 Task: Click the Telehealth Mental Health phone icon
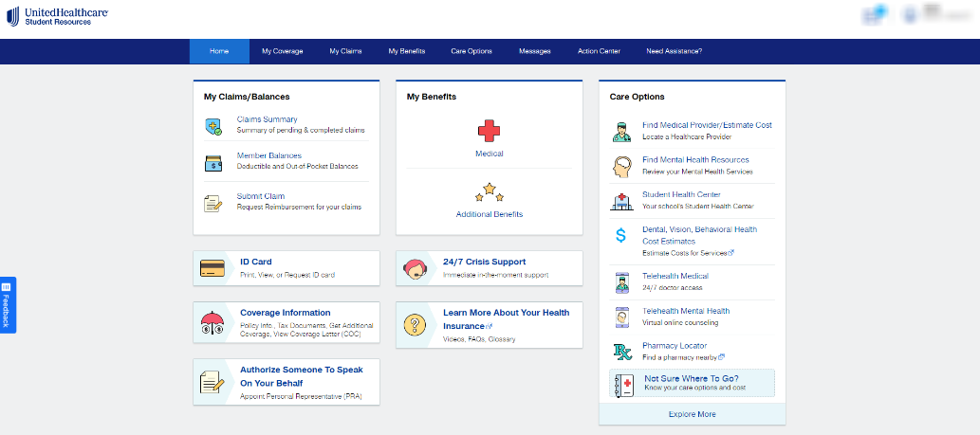(x=621, y=317)
